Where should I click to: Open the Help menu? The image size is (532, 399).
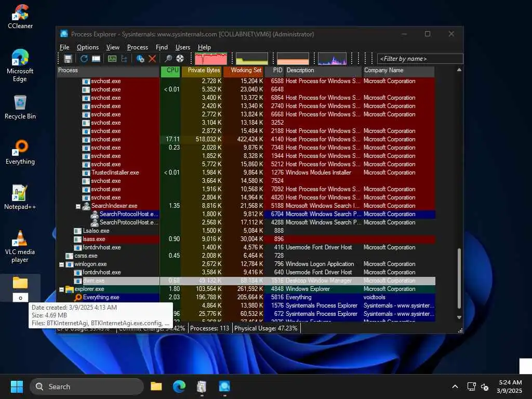[x=204, y=47]
